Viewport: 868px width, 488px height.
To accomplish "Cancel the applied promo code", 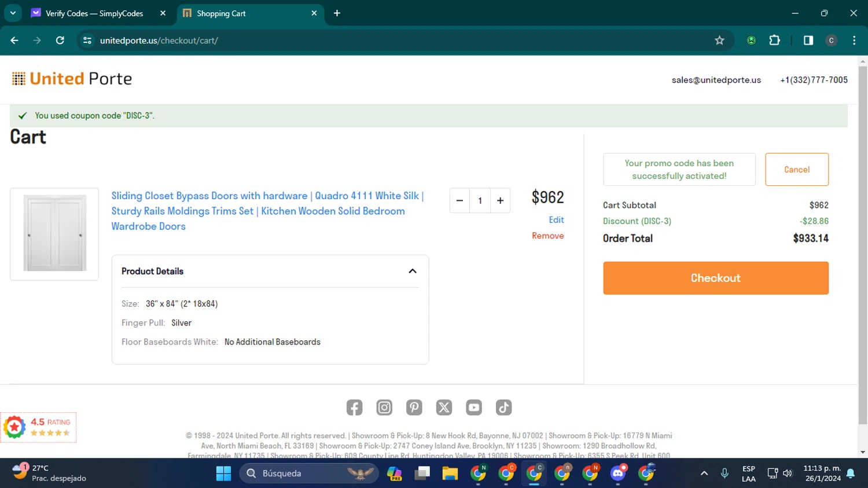I will (x=797, y=170).
